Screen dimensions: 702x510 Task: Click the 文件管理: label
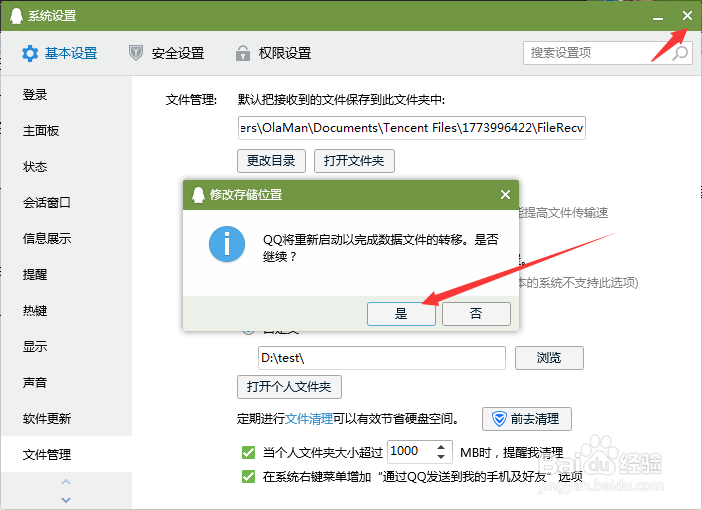pyautogui.click(x=192, y=99)
